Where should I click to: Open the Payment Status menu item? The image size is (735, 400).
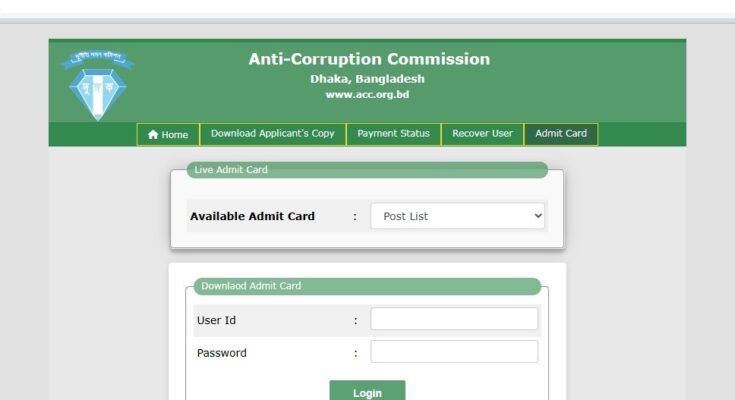click(x=393, y=134)
